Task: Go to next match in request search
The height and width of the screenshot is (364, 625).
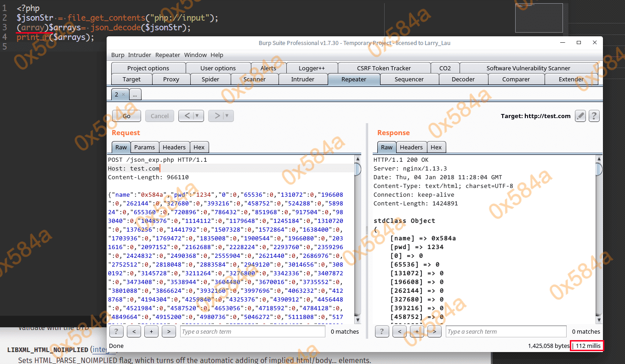Action: [x=169, y=331]
